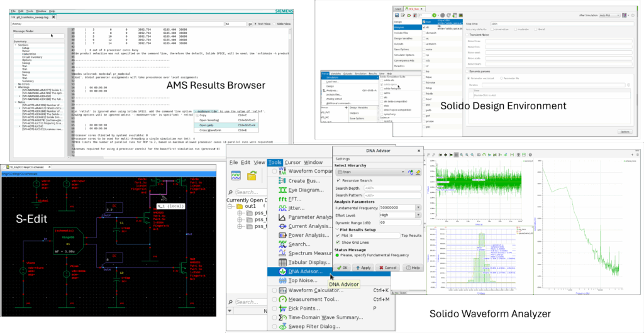Toggle the Recursive Search checkbox

338,180
